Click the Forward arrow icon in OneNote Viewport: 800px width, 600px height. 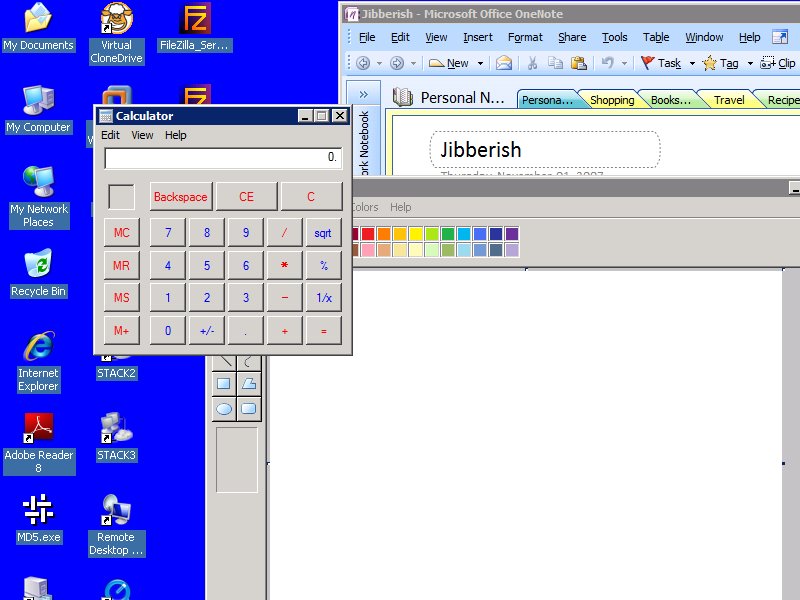(396, 63)
